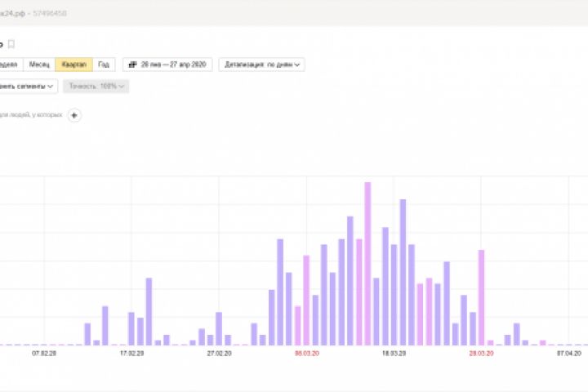
Task: Click the red 28.03.20 date label
Action: tap(481, 354)
